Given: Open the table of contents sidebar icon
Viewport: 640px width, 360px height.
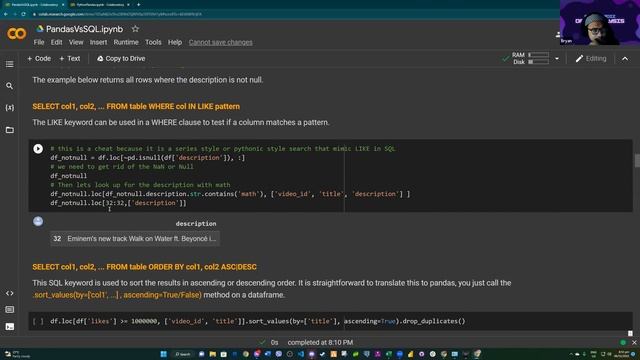Looking at the screenshot, I should [x=9, y=64].
